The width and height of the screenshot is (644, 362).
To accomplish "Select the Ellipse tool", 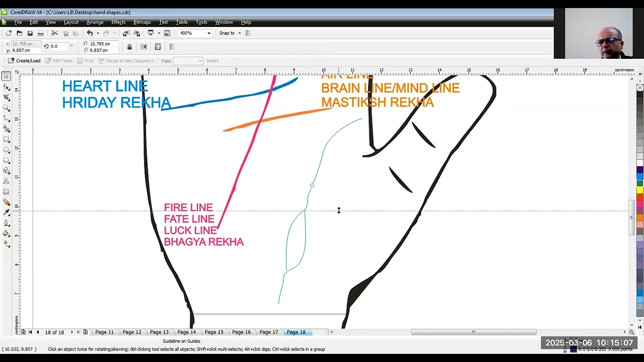I will (6, 150).
